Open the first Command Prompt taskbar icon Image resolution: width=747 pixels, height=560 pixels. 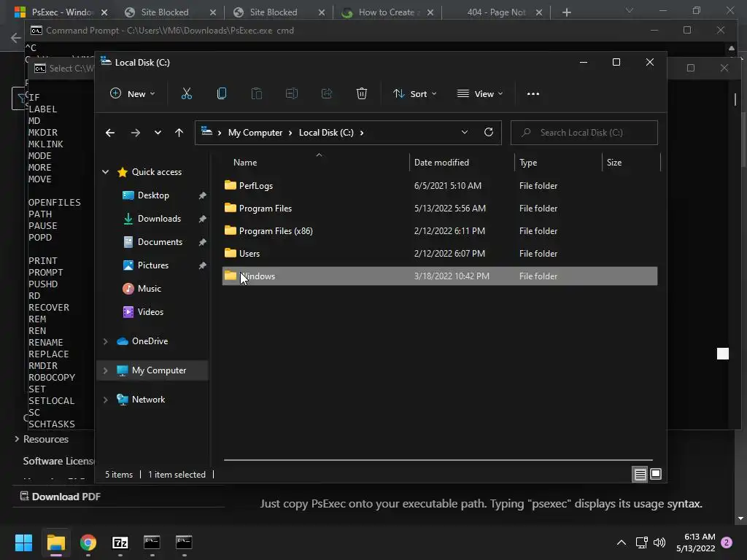point(152,542)
